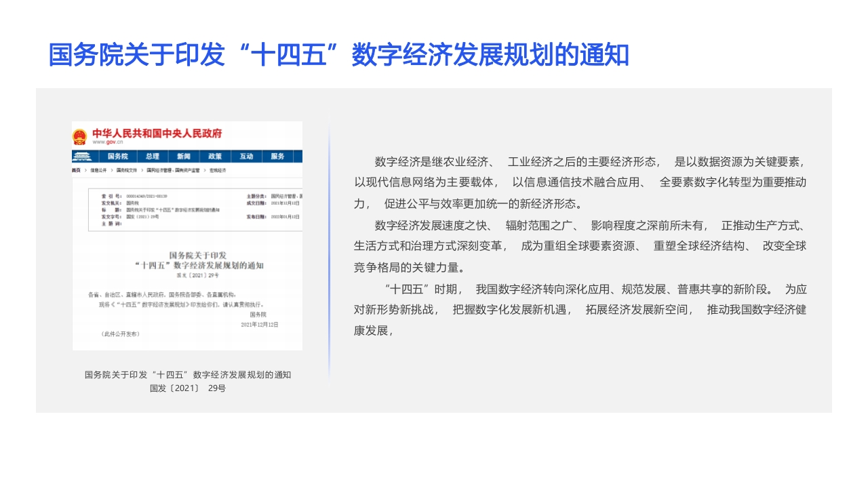
Task: Click the （此件公开发布） note
Action: [x=121, y=334]
